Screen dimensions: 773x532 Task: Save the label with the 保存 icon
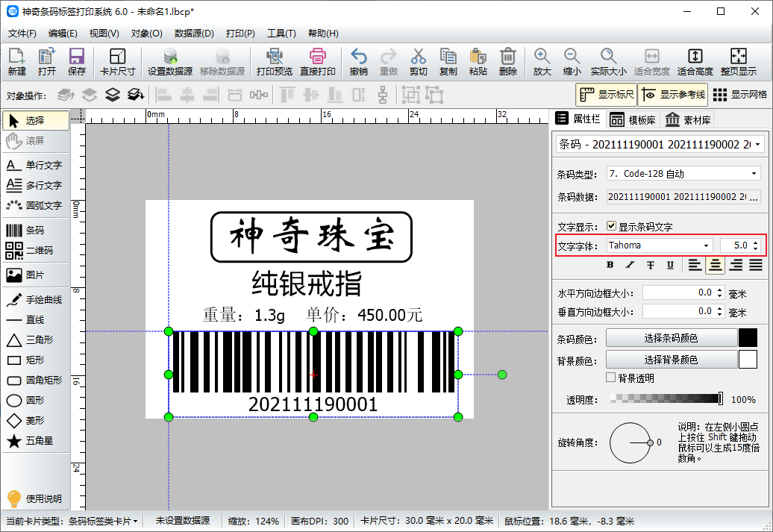click(76, 62)
